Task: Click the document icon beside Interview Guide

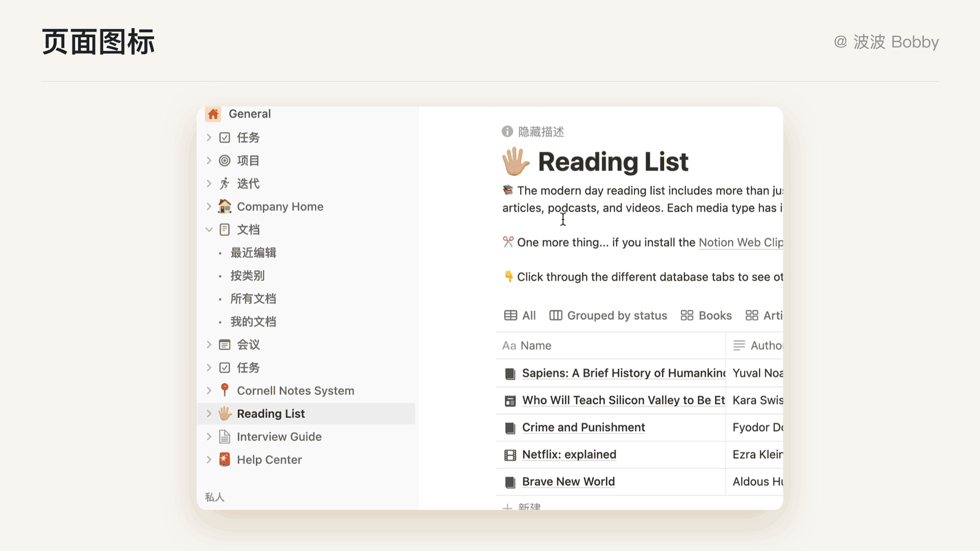Action: click(x=225, y=437)
